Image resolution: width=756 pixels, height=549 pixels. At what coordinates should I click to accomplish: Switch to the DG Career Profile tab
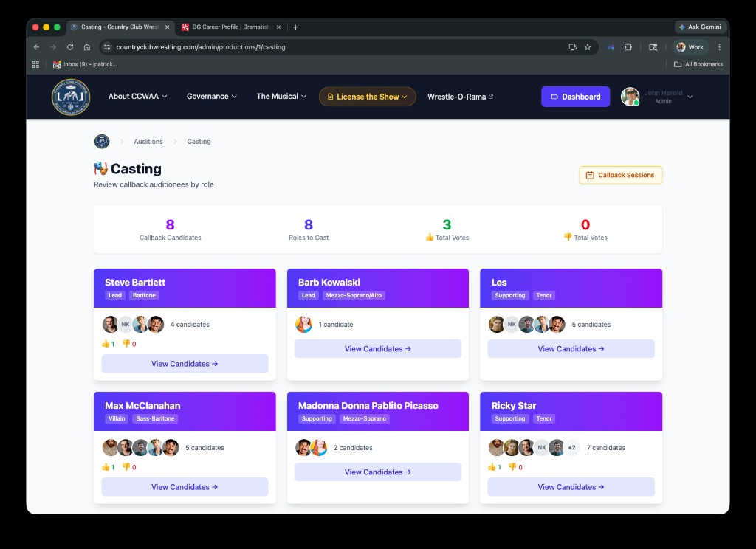pyautogui.click(x=227, y=27)
